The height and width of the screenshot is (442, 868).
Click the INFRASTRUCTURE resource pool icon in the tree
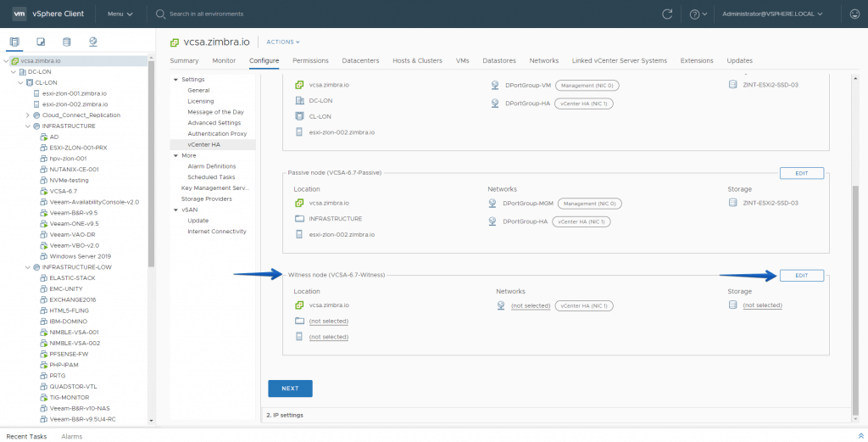(36, 126)
